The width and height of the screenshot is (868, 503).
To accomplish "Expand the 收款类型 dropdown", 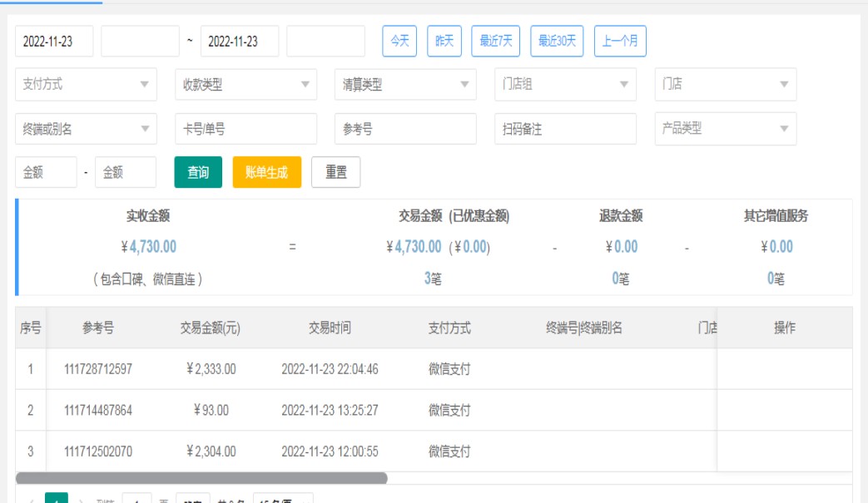I will coord(246,85).
